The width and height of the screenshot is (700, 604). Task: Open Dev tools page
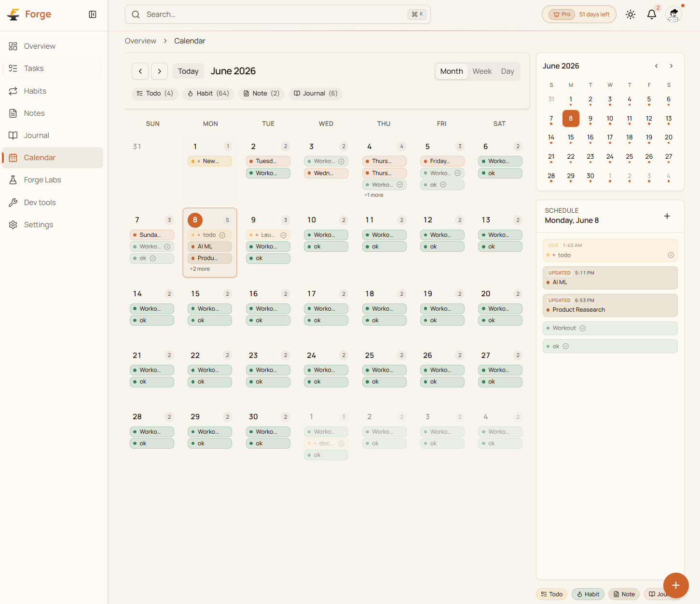[x=53, y=203]
